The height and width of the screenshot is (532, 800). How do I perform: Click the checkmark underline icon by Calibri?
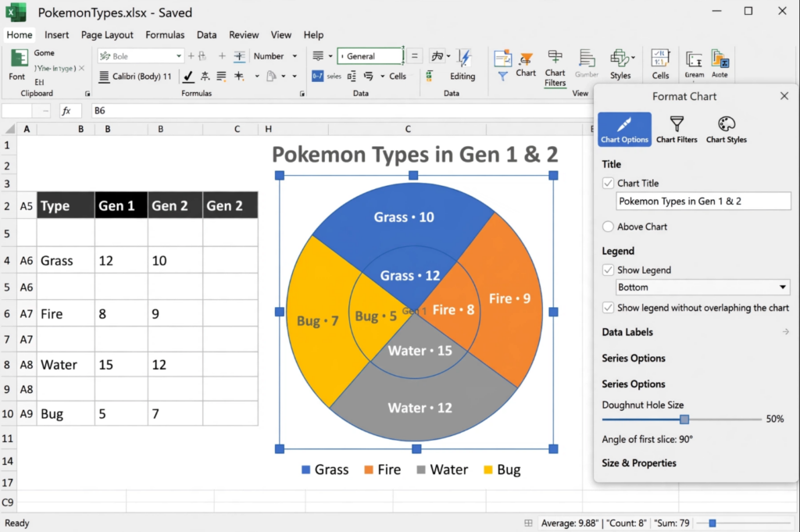pos(187,77)
